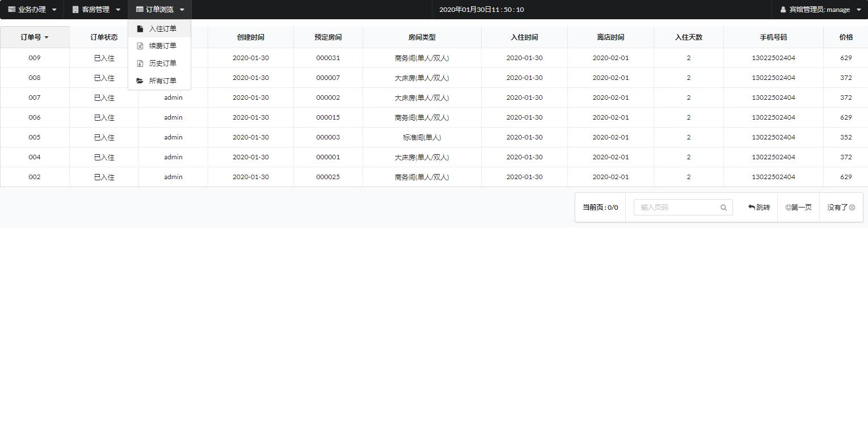
Task: Collapse the 订单浏览 dropdown menu
Action: pos(182,9)
